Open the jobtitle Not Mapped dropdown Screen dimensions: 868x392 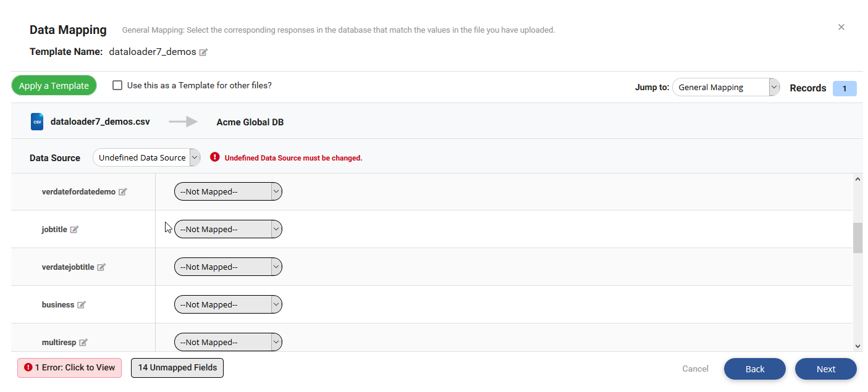click(x=228, y=230)
